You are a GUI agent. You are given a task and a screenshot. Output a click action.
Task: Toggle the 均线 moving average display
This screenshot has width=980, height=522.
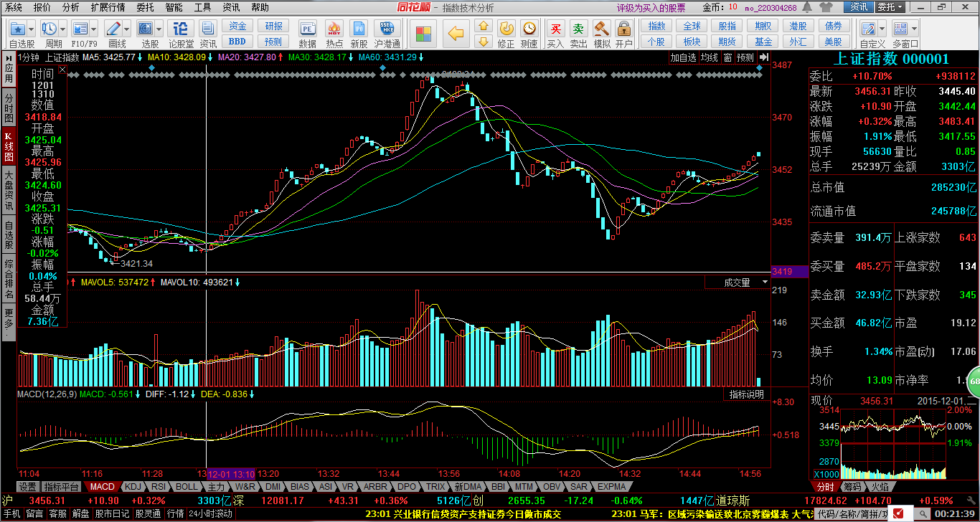[x=710, y=57]
